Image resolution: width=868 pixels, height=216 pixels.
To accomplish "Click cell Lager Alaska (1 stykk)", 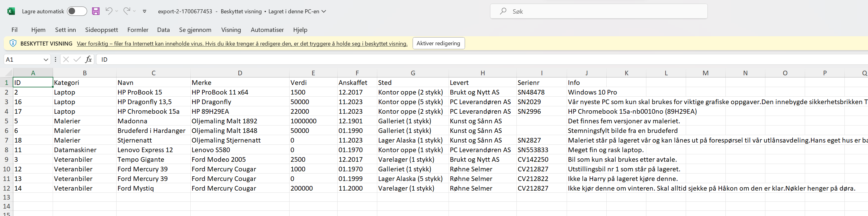I will 413,140.
